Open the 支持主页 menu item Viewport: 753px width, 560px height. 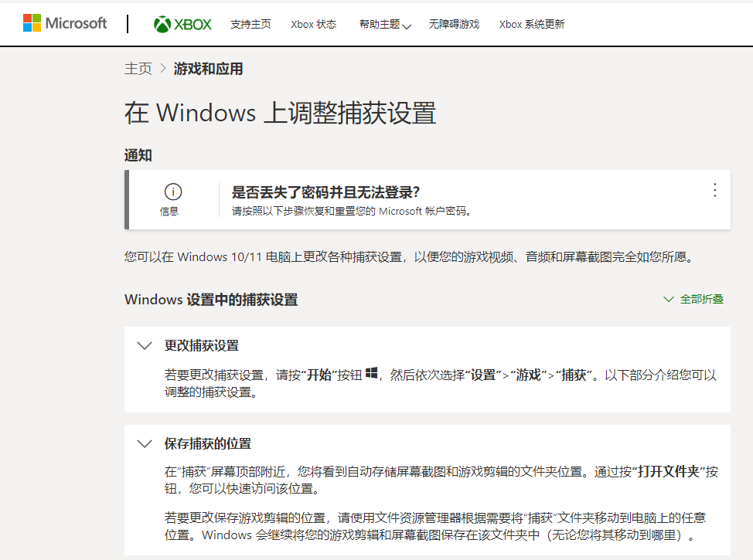(250, 24)
